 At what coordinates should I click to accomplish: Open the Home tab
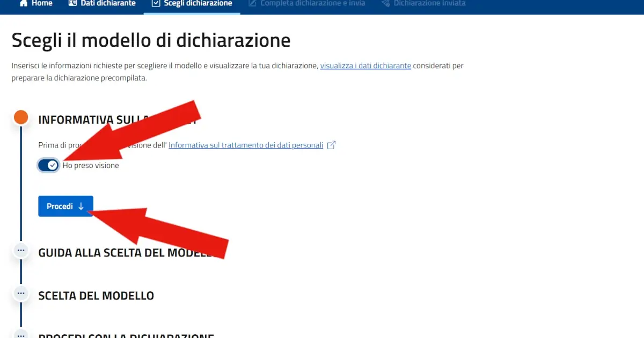coord(35,4)
